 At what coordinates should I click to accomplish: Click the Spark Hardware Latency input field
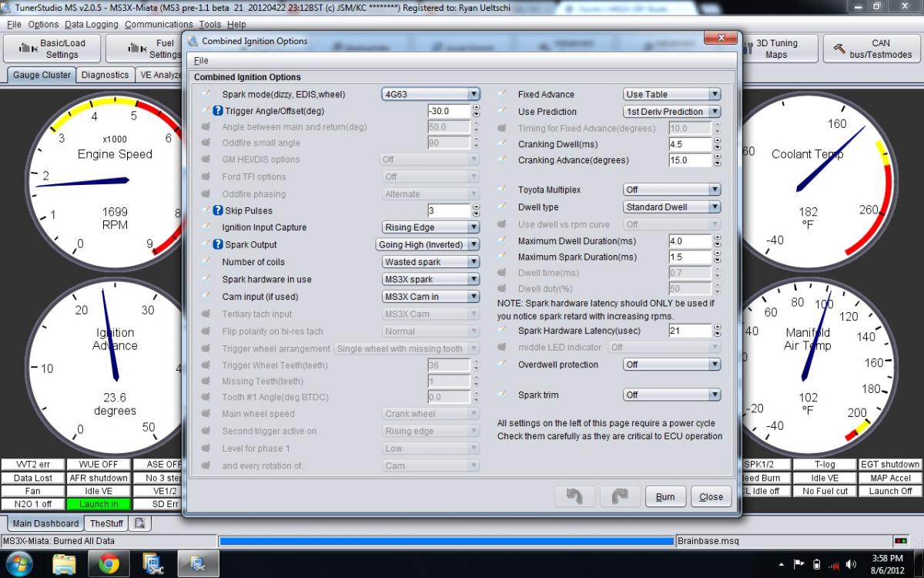coord(689,331)
